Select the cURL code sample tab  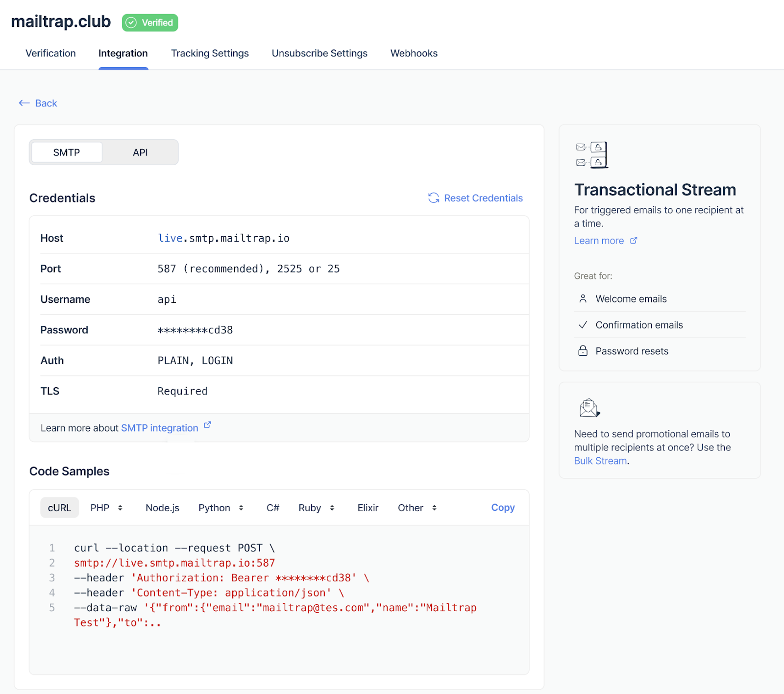(59, 507)
